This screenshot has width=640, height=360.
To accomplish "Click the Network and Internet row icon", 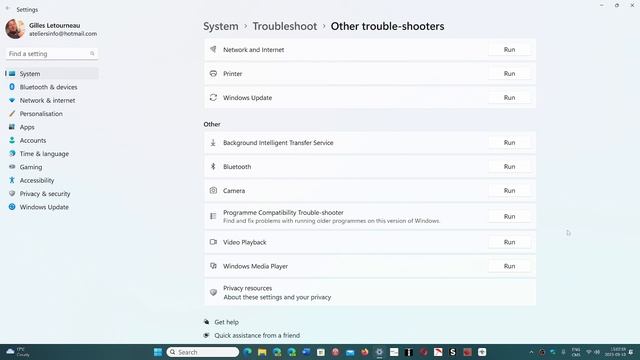I will [x=213, y=49].
